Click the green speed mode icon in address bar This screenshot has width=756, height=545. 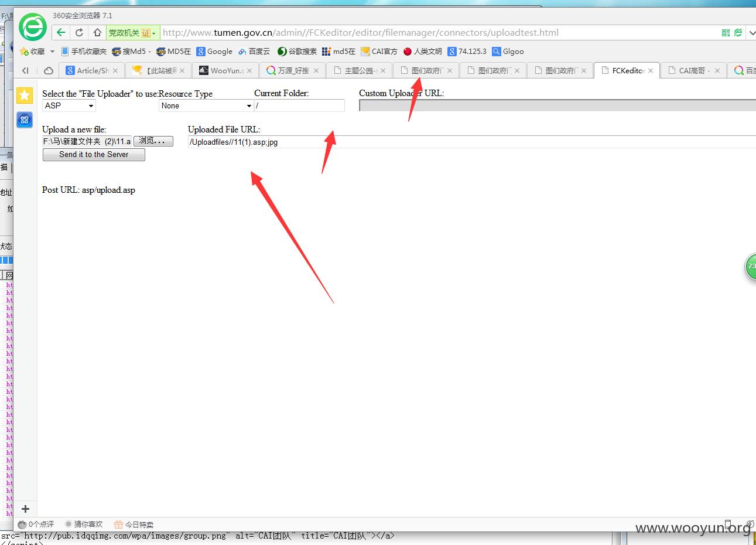point(738,33)
